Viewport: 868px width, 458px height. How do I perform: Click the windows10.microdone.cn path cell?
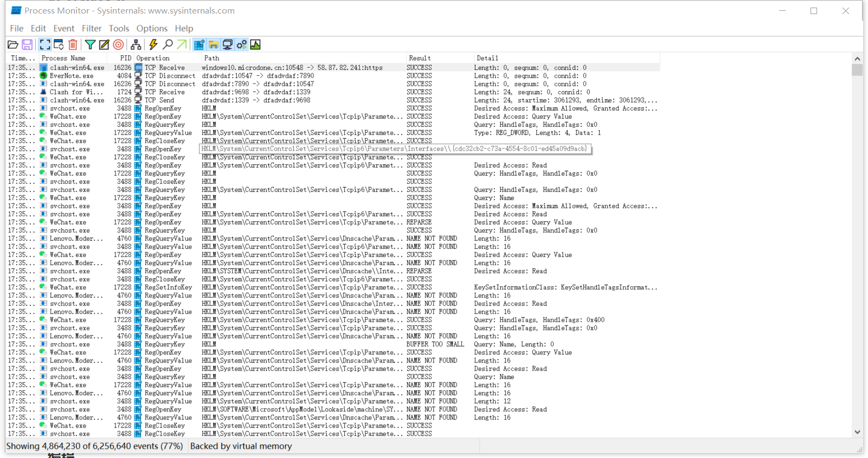click(x=292, y=68)
